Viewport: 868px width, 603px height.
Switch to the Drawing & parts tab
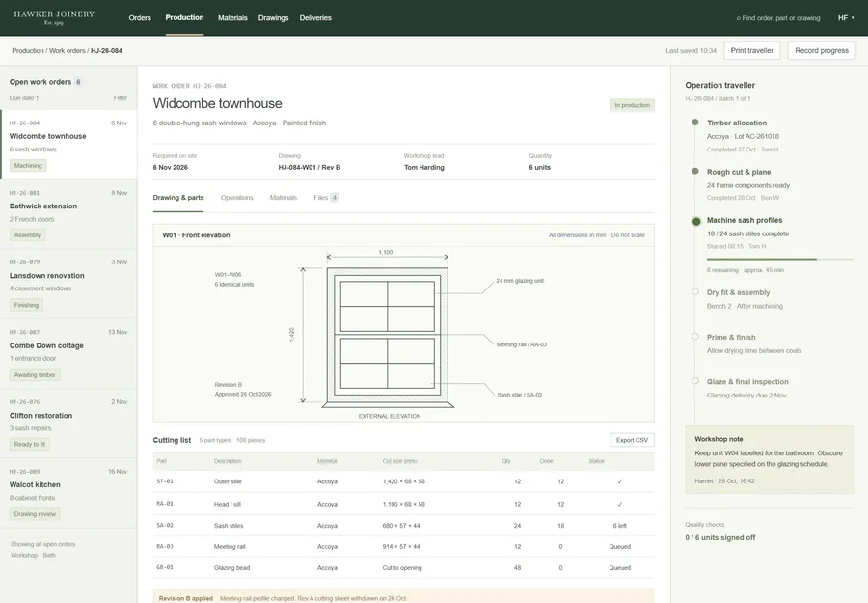point(178,198)
